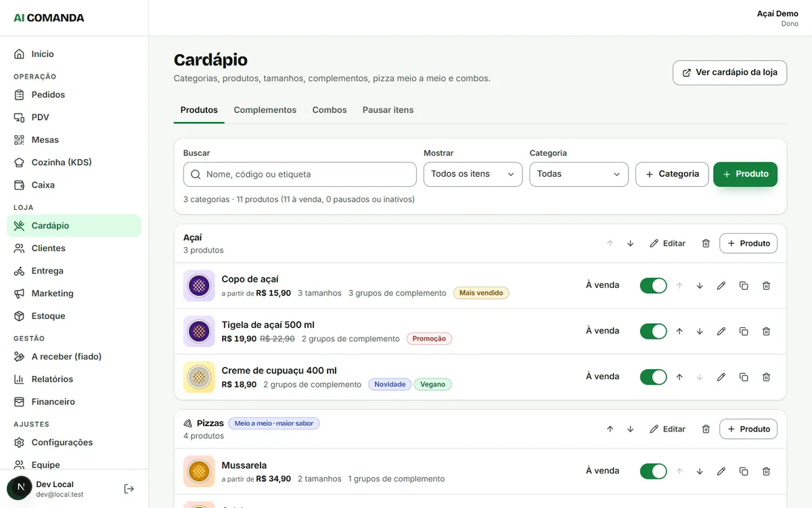Image resolution: width=812 pixels, height=508 pixels.
Task: Open Clientes in the sidebar
Action: coord(74,249)
